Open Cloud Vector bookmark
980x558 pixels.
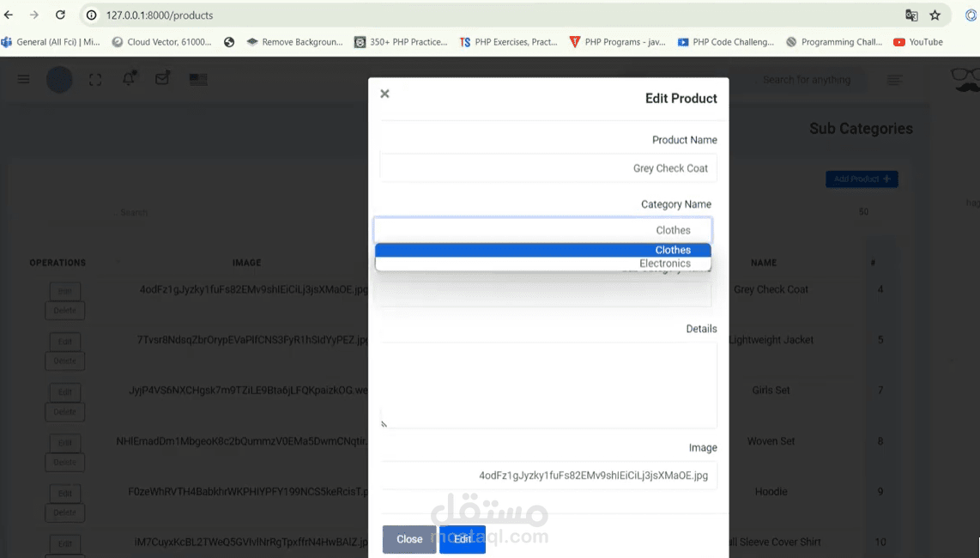[x=162, y=42]
